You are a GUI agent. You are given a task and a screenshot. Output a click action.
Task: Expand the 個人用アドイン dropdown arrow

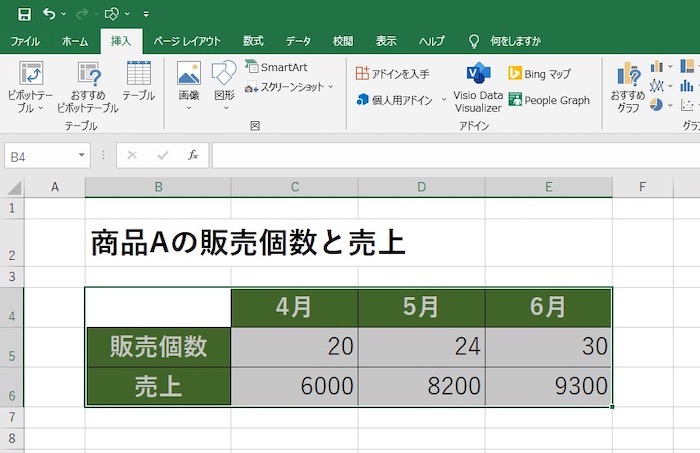444,99
